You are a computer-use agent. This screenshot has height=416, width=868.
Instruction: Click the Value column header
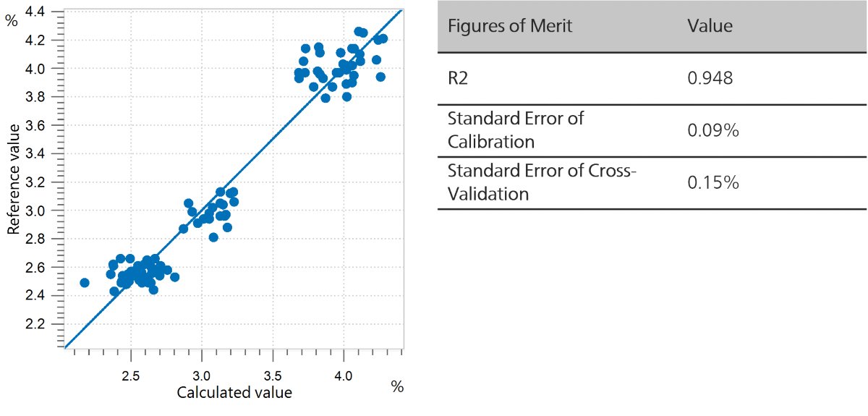pyautogui.click(x=710, y=26)
